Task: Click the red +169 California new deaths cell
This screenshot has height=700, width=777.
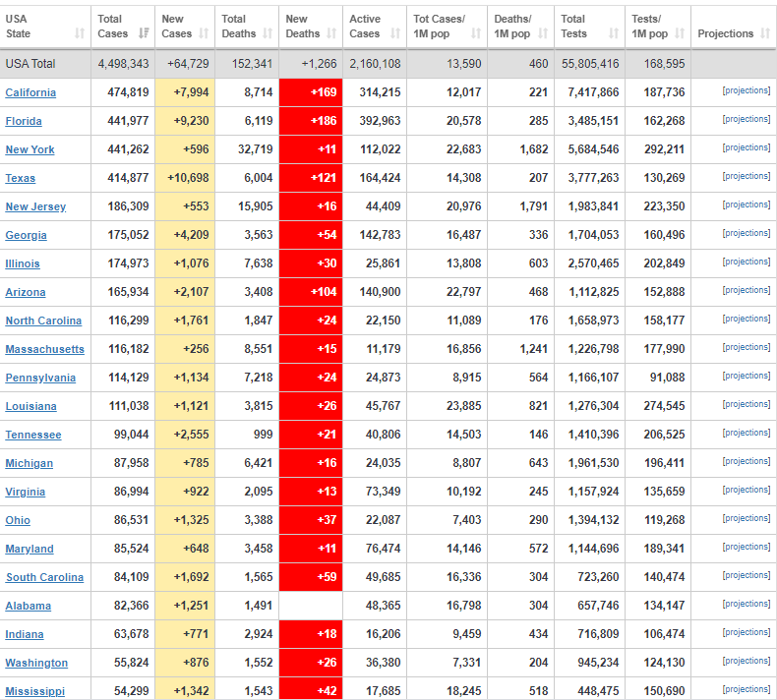Action: 311,92
